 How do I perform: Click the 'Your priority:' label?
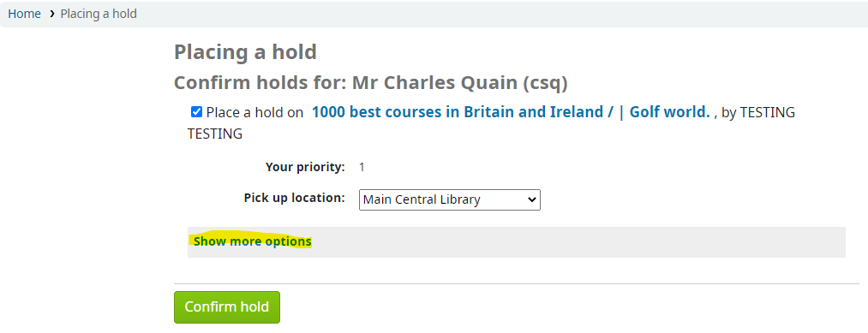(x=305, y=167)
